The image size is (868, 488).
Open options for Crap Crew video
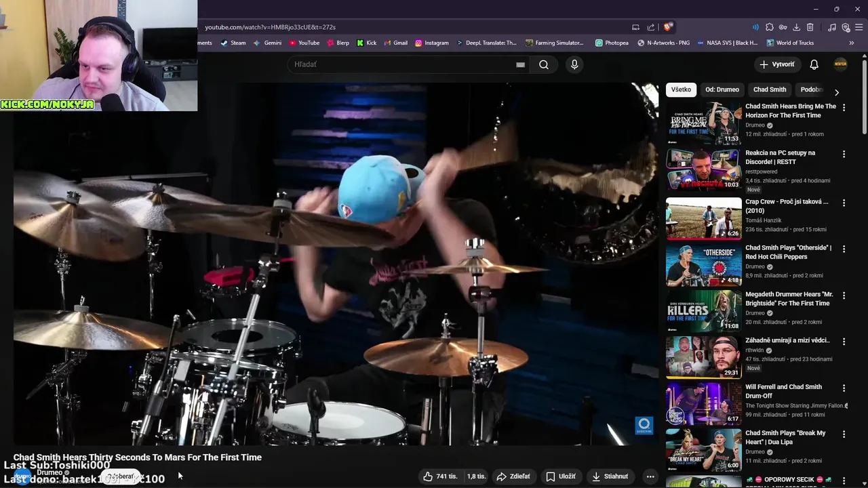[844, 203]
